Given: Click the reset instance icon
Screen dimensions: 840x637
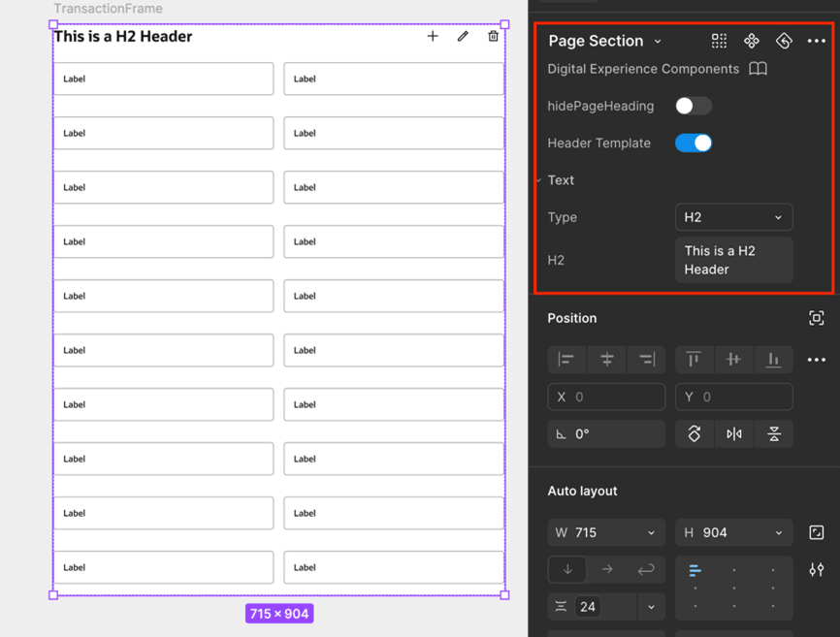Looking at the screenshot, I should tap(784, 41).
